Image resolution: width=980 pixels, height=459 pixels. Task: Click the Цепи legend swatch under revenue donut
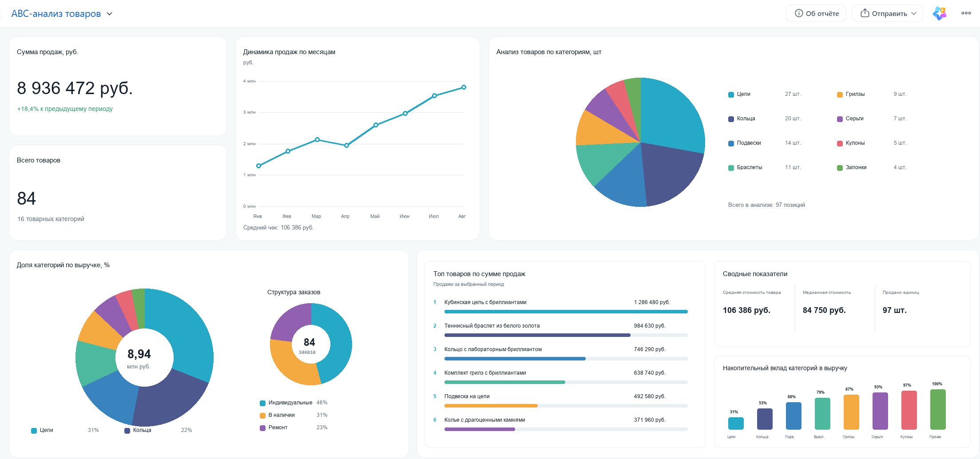click(34, 431)
